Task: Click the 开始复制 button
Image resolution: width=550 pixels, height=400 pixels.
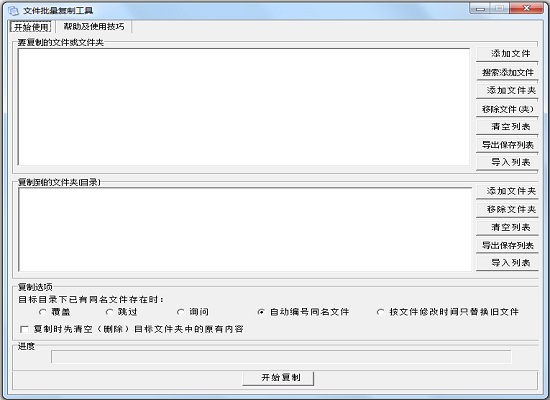Action: (x=278, y=378)
